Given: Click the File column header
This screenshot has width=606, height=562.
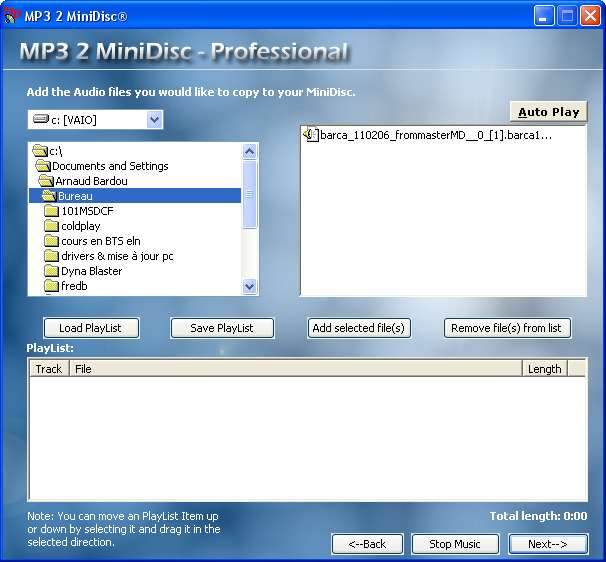Looking at the screenshot, I should [296, 369].
